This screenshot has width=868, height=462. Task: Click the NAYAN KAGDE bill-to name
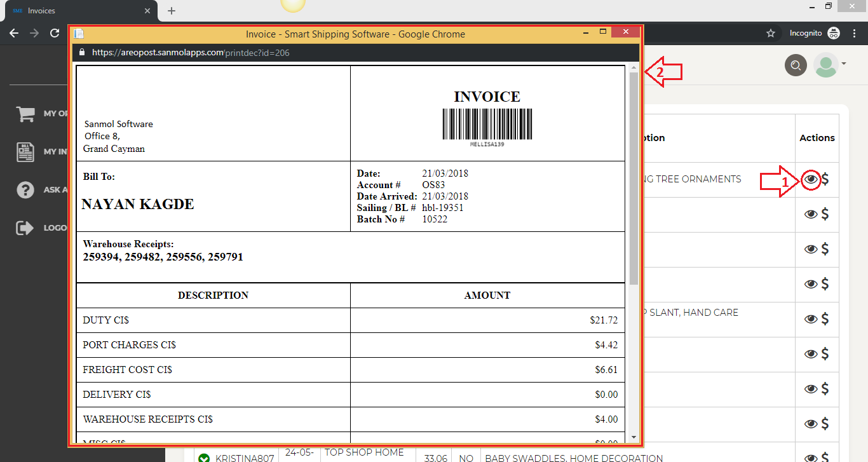(138, 205)
